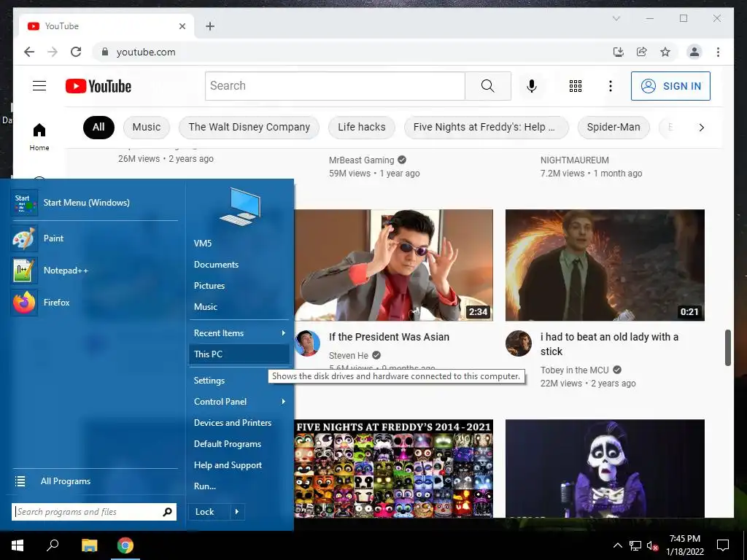The image size is (747, 560).
Task: Go to Home in YouTube sidebar
Action: 39,136
